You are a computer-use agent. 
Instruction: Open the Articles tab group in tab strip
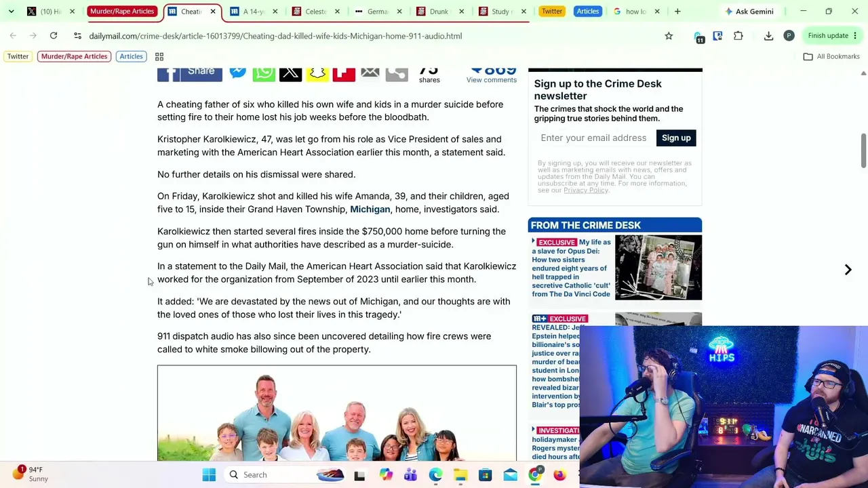(587, 12)
